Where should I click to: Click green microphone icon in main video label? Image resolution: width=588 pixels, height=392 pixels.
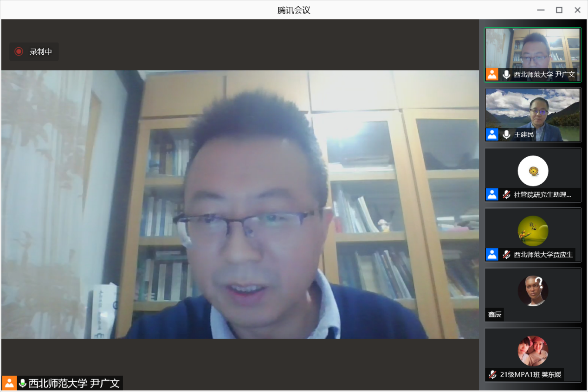coord(22,383)
